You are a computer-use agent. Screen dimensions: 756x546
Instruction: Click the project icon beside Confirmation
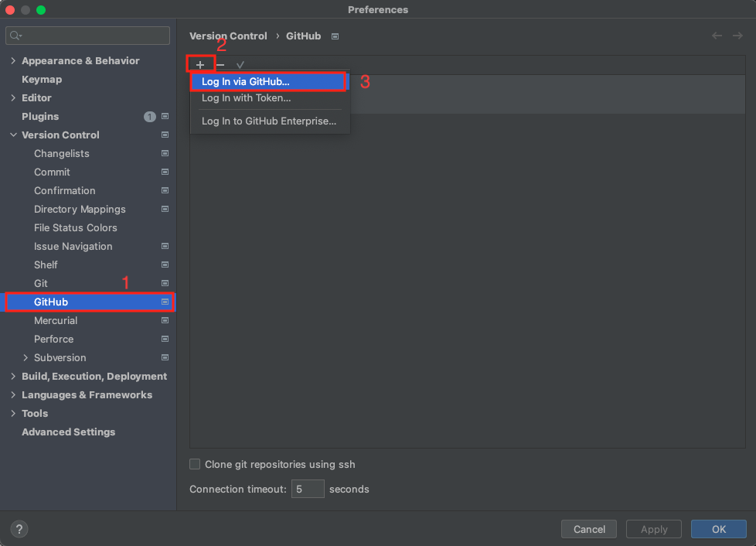tap(165, 190)
